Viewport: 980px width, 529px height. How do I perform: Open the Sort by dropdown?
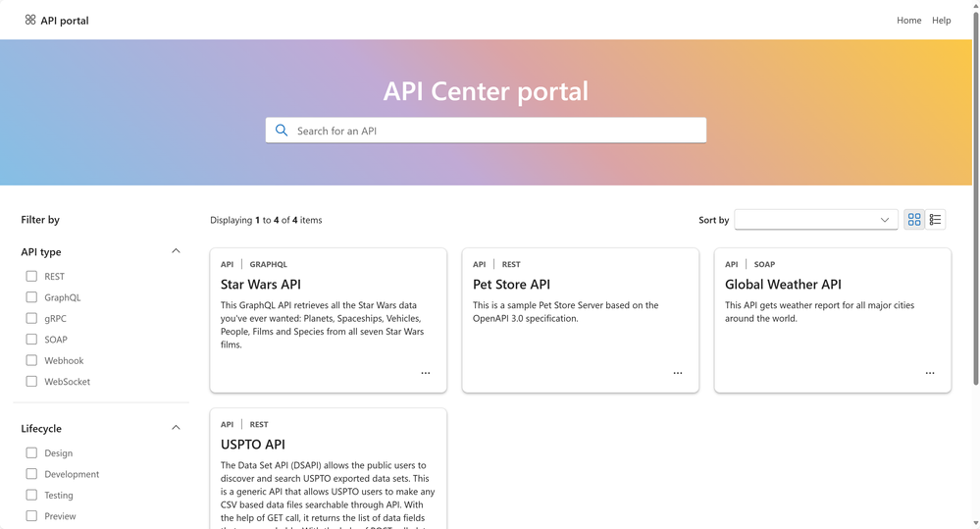coord(815,220)
